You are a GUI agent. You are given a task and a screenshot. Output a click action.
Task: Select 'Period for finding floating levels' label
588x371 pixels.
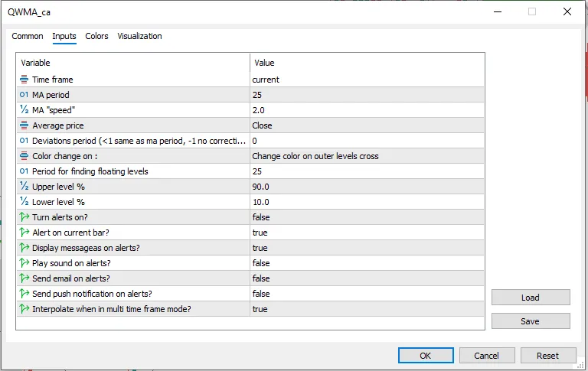[x=90, y=171]
